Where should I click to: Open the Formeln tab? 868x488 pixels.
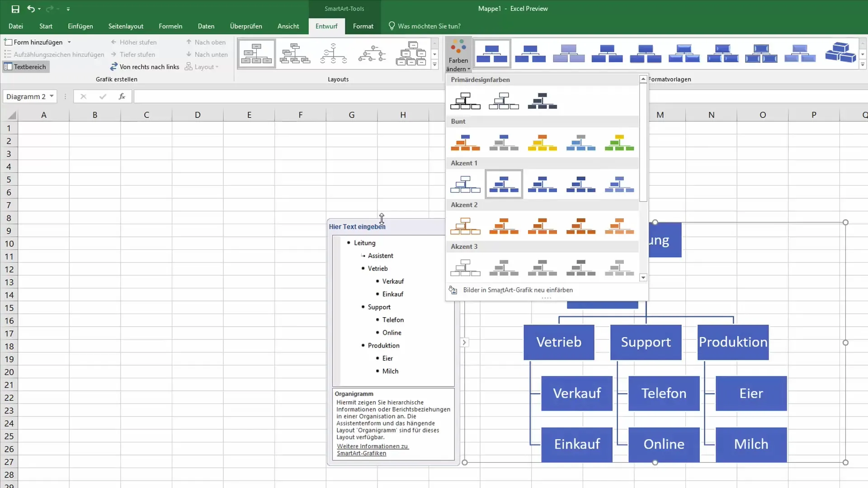[170, 26]
